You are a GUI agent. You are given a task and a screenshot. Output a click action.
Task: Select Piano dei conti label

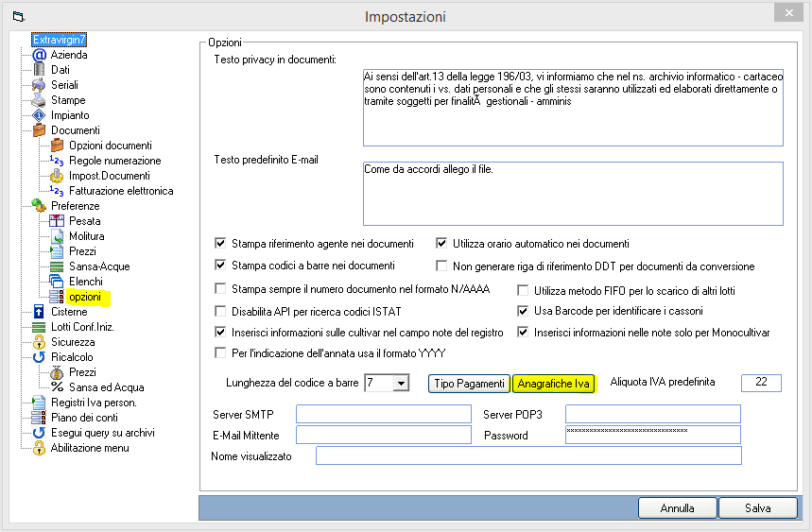84,418
